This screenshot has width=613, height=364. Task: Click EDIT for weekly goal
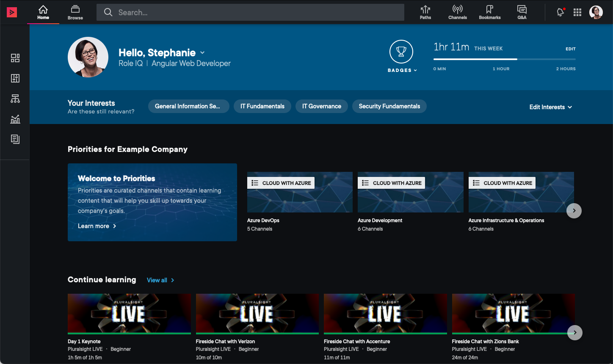point(571,49)
